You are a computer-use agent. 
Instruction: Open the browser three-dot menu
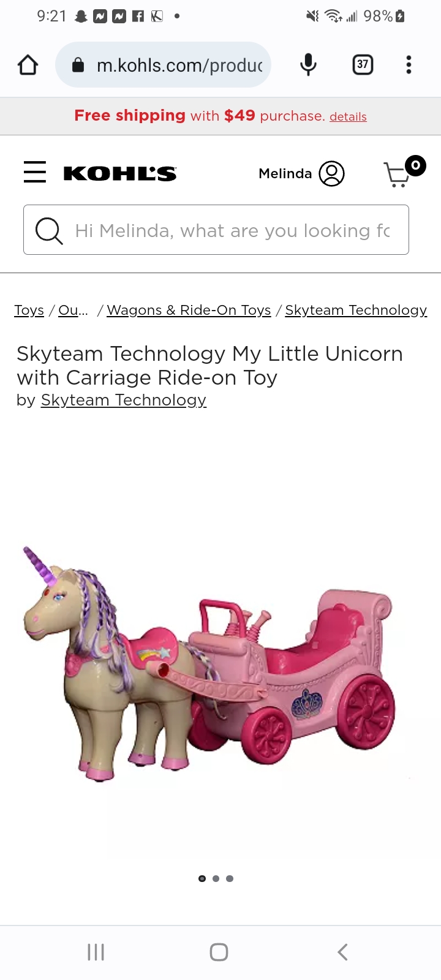coord(409,65)
